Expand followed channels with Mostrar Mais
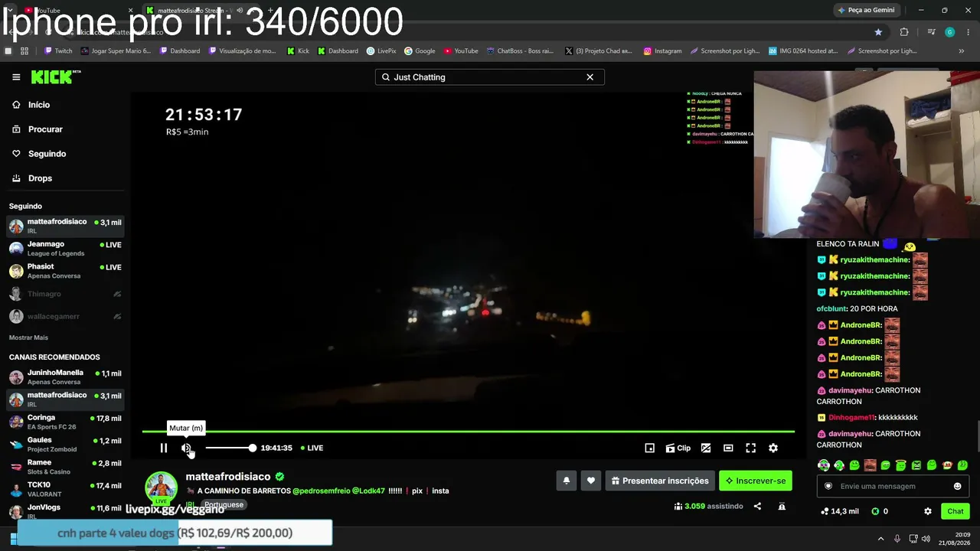The image size is (980, 551). [x=28, y=337]
